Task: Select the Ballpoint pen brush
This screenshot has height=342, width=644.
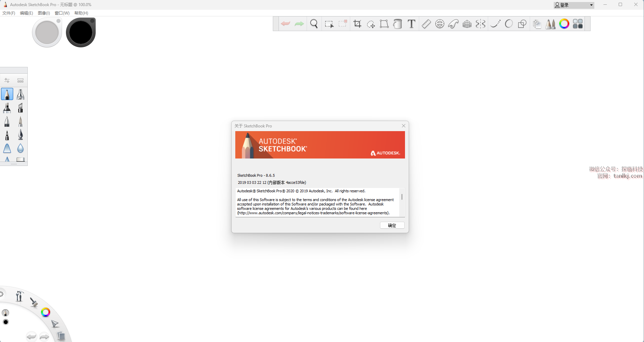Action: [7, 121]
